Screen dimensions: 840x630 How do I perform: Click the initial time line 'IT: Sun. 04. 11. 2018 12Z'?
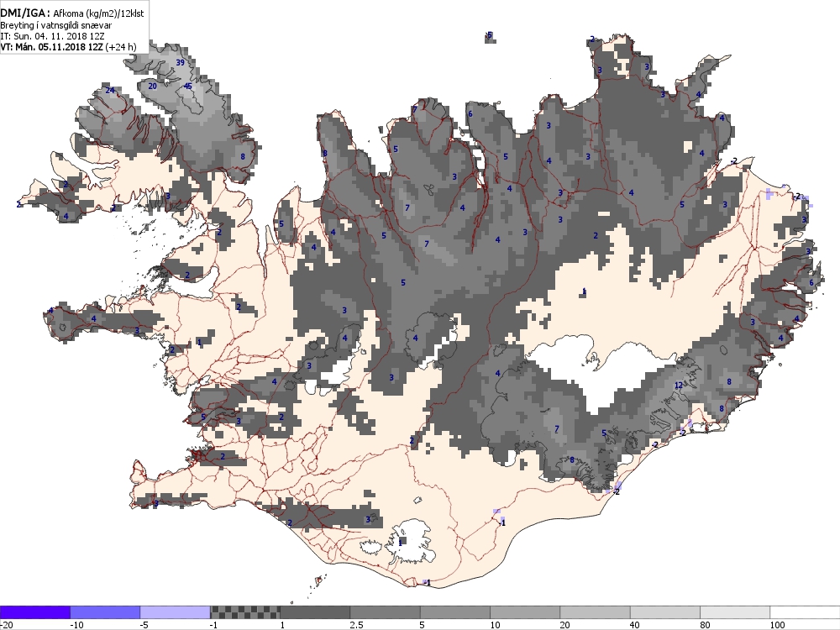(x=52, y=36)
